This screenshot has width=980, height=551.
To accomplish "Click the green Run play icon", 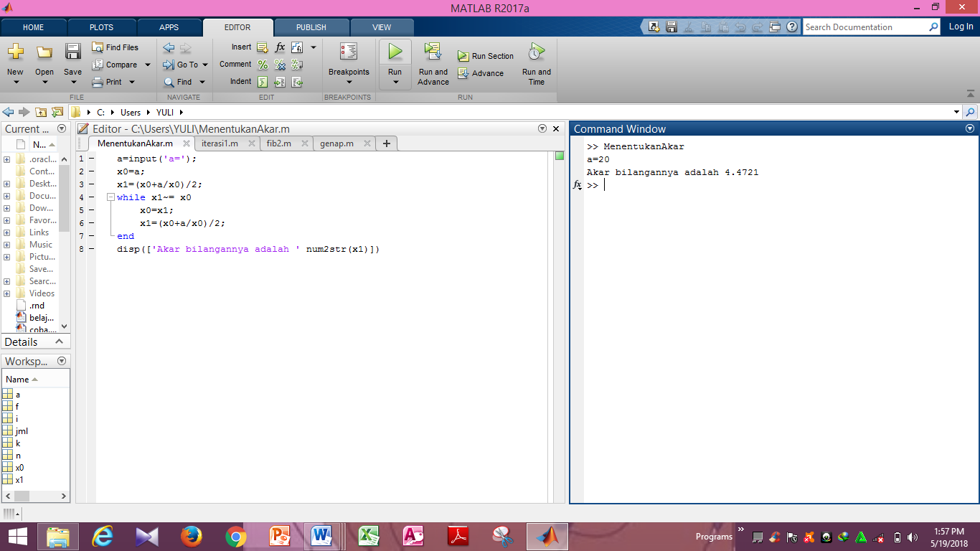I will click(x=395, y=52).
